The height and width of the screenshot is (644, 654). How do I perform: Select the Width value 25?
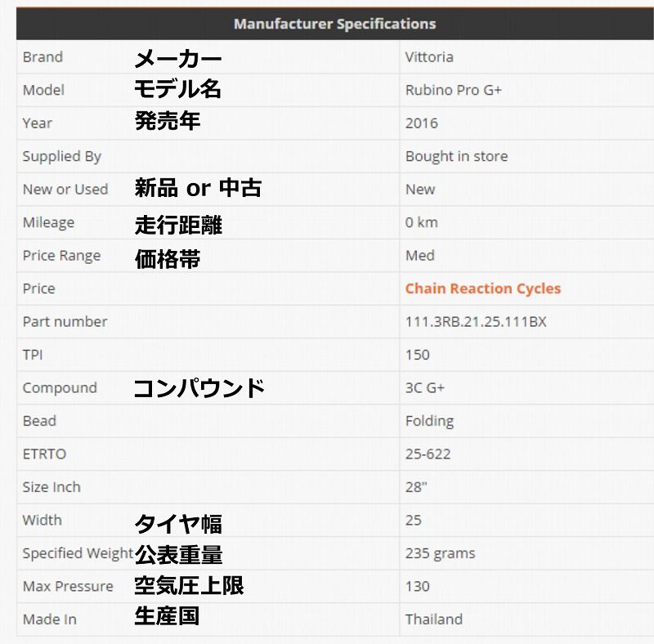pos(414,520)
